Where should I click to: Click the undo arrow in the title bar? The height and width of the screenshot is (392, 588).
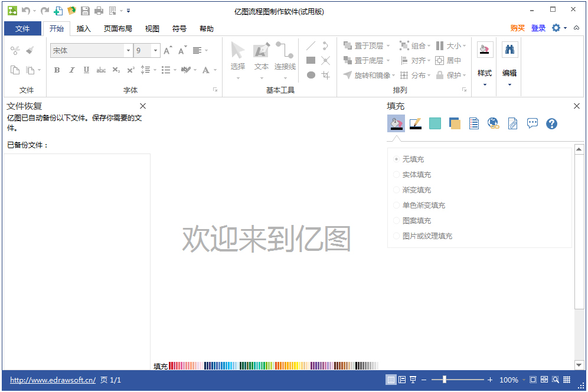click(25, 11)
